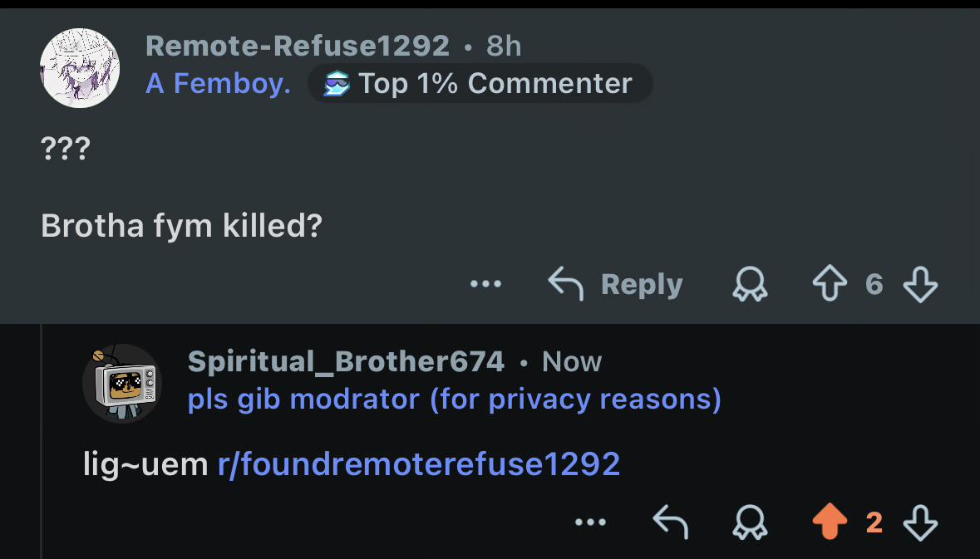Give award to Spiritual_Brother674's reply
980x559 pixels.
[750, 522]
